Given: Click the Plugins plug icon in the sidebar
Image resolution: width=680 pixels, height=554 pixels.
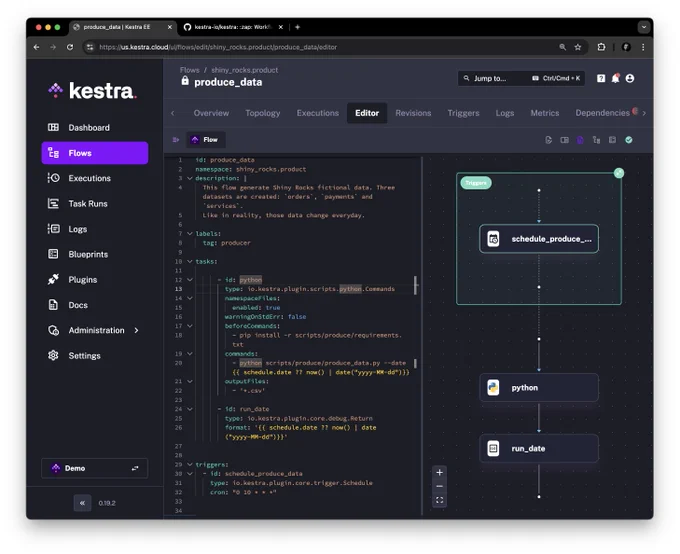Looking at the screenshot, I should [53, 279].
